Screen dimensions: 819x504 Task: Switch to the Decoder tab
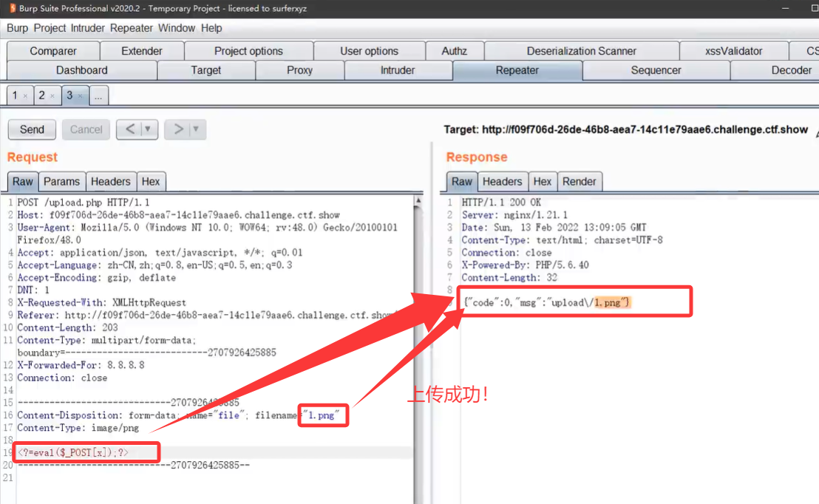click(791, 70)
